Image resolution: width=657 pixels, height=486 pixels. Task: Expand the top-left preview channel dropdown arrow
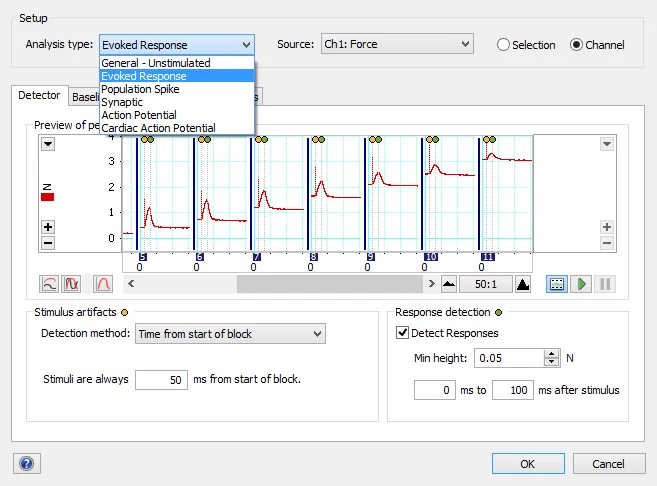(x=48, y=144)
